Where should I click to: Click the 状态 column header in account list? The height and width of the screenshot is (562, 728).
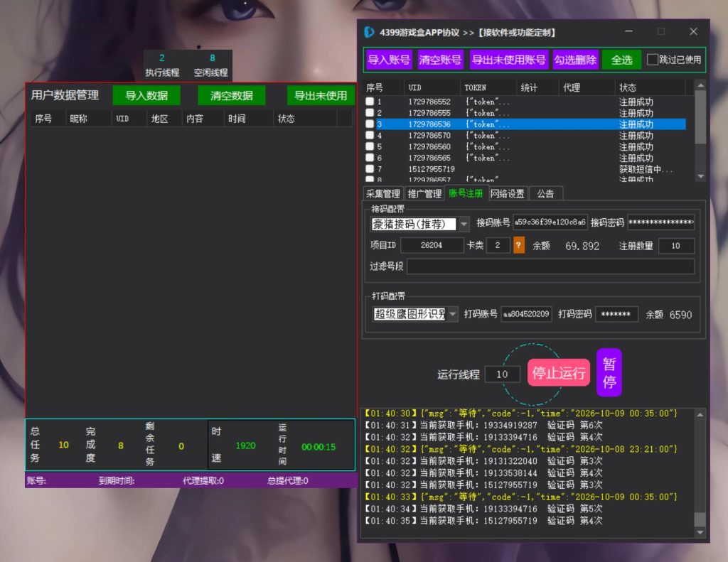coord(651,87)
